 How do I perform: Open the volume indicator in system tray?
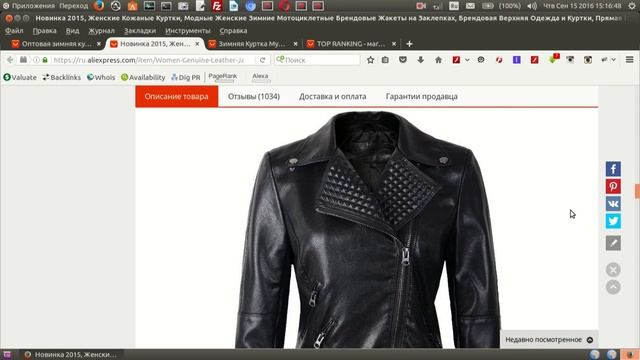click(532, 6)
